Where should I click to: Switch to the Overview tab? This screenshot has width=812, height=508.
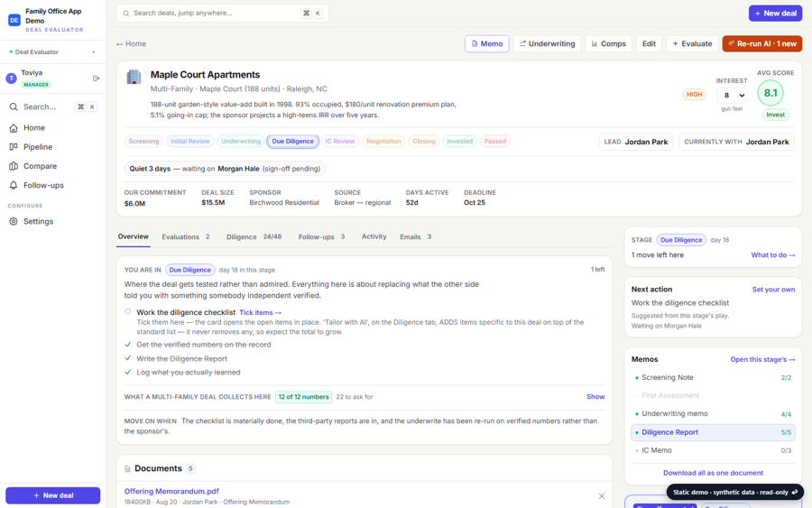pos(134,236)
